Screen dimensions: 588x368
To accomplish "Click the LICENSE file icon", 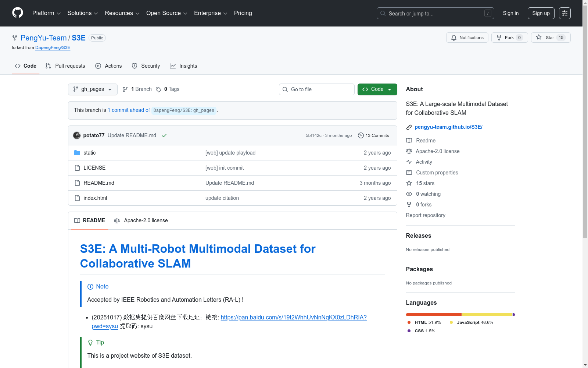I will [77, 168].
